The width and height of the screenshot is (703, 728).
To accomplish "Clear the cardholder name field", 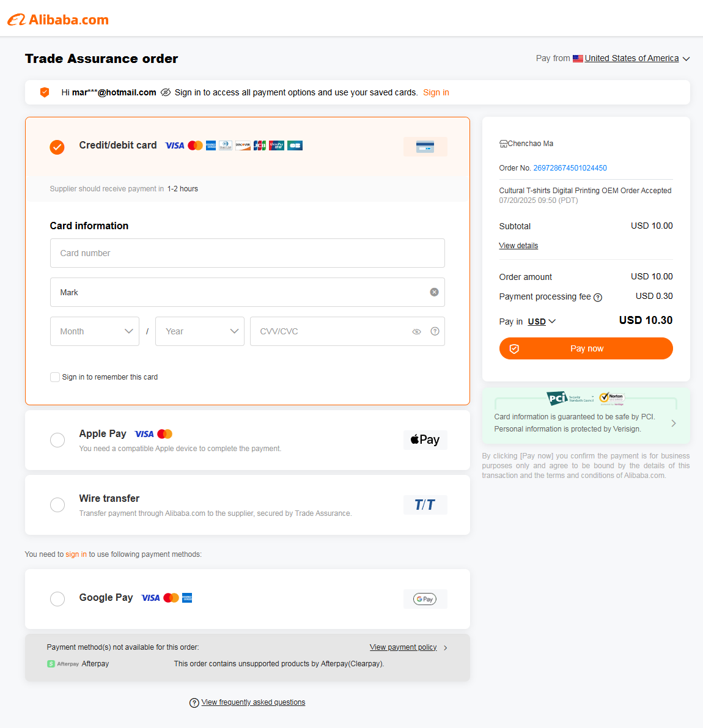I will click(x=434, y=292).
